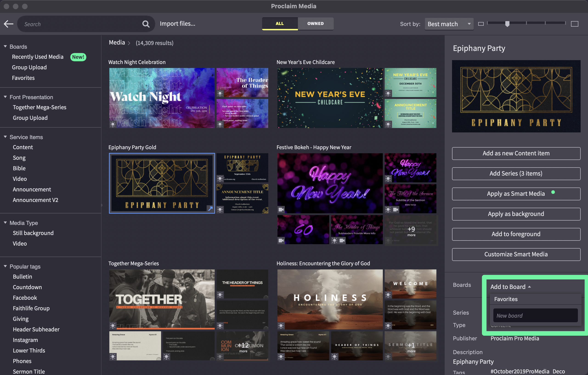Open the Recently Used Media board
The image size is (588, 375).
click(x=38, y=57)
